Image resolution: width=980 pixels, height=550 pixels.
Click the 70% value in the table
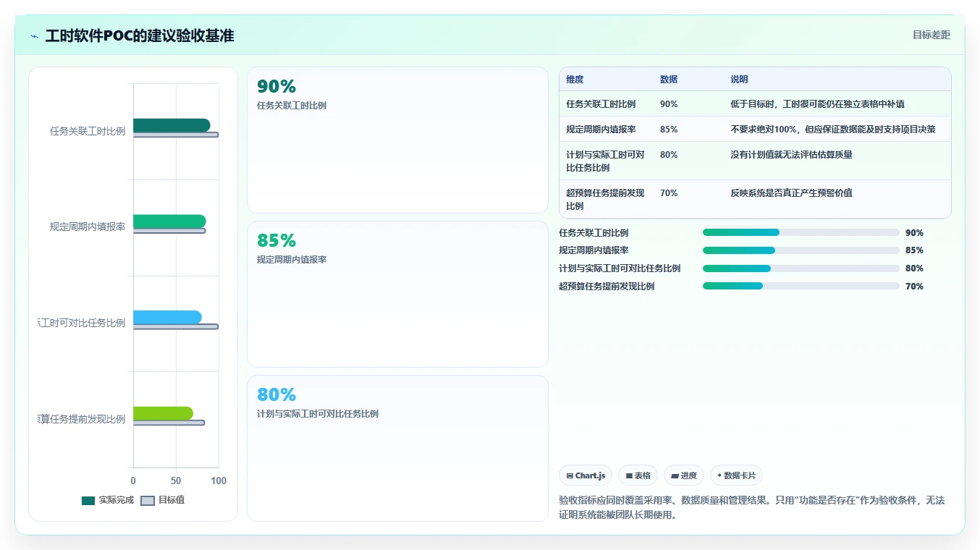(669, 193)
